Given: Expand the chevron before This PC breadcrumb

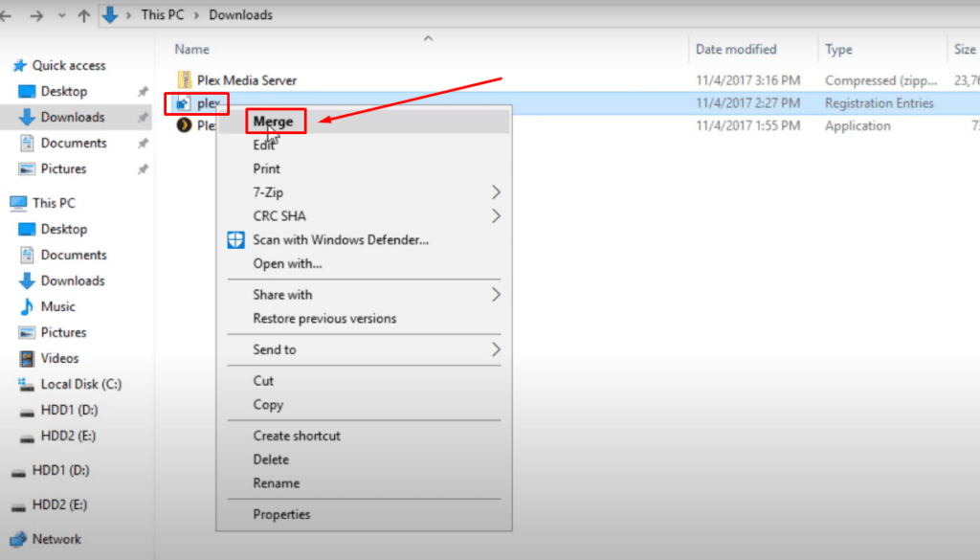Looking at the screenshot, I should tap(129, 15).
